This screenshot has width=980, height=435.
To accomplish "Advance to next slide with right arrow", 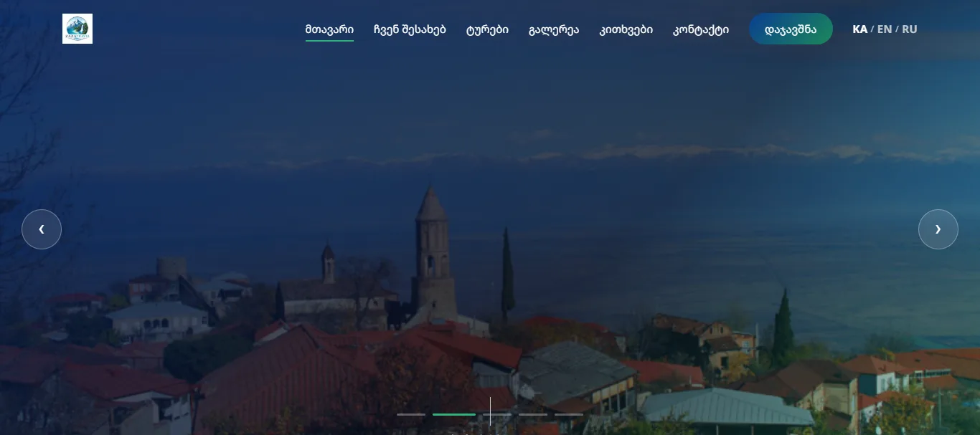I will pyautogui.click(x=938, y=229).
